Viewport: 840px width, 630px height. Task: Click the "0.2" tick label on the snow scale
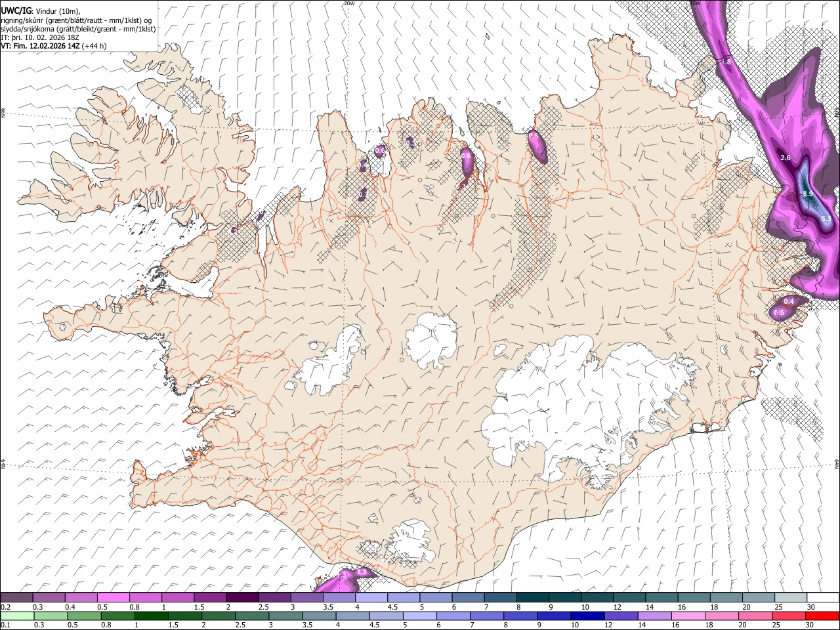click(5, 607)
